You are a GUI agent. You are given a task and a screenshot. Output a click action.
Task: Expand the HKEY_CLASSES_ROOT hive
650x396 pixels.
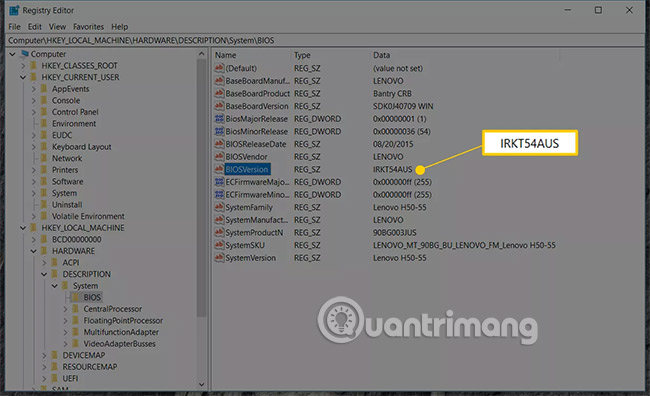tap(23, 66)
